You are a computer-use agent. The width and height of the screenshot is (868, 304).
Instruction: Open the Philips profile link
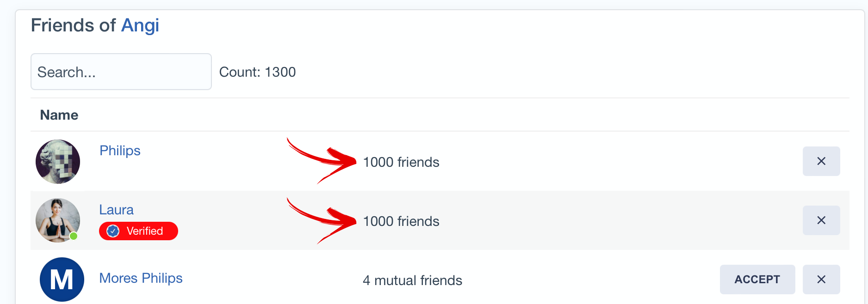[x=120, y=151]
